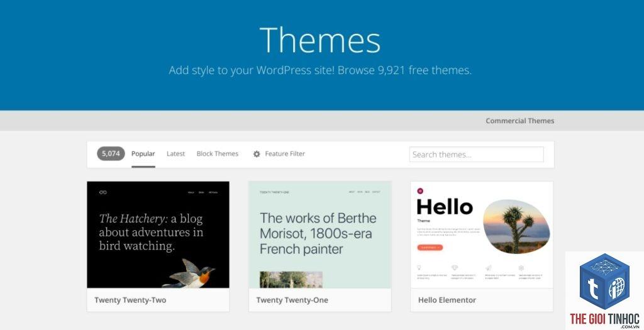
Task: Switch to the Popular tab
Action: click(143, 154)
